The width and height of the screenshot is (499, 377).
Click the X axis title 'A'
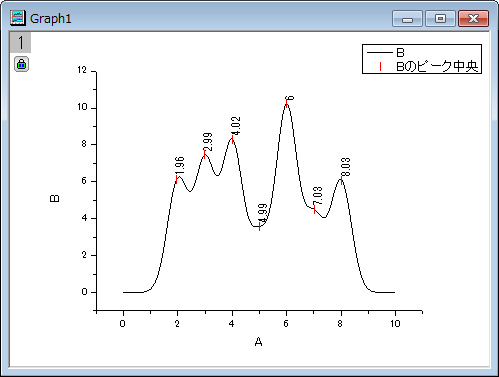tap(258, 342)
